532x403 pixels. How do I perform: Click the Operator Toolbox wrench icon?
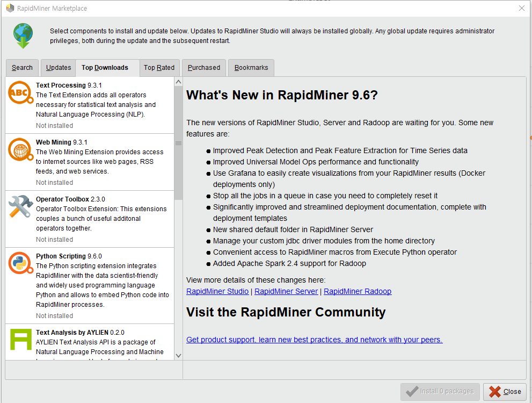click(21, 206)
